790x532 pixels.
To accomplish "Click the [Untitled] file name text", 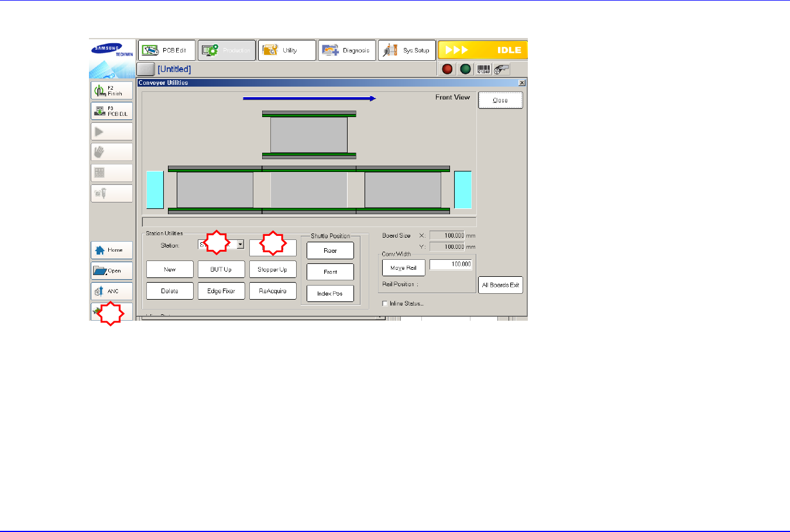I will 174,69.
